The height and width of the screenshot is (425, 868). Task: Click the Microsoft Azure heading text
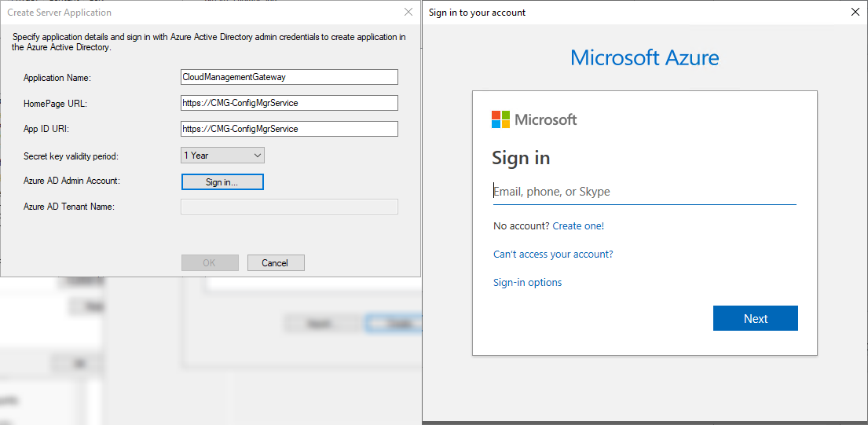pyautogui.click(x=644, y=57)
